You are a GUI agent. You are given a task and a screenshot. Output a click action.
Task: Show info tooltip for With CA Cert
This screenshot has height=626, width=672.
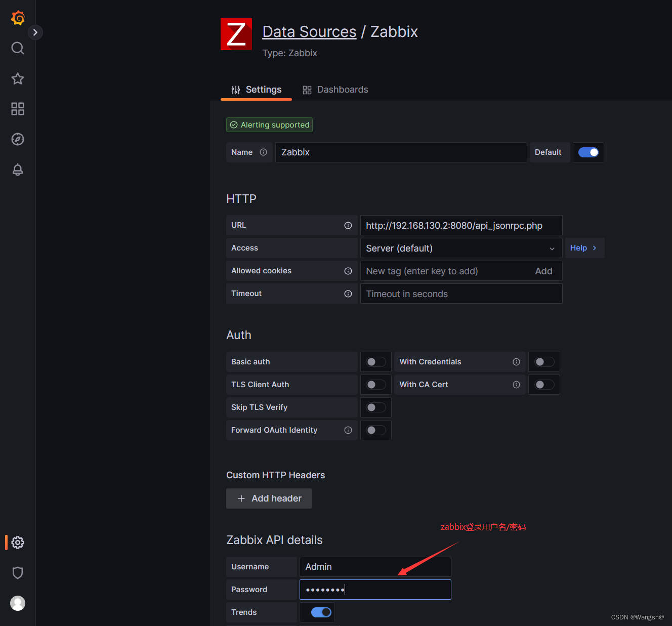[x=516, y=385]
